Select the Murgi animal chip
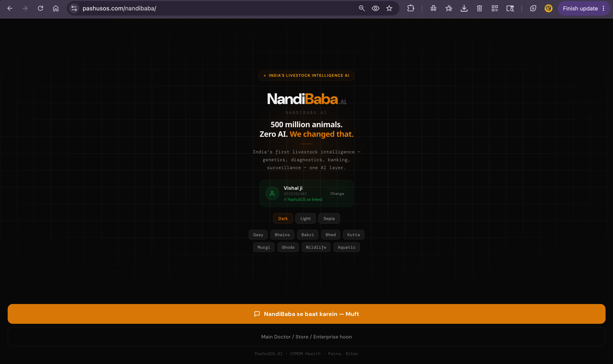The width and height of the screenshot is (613, 364). tap(264, 247)
